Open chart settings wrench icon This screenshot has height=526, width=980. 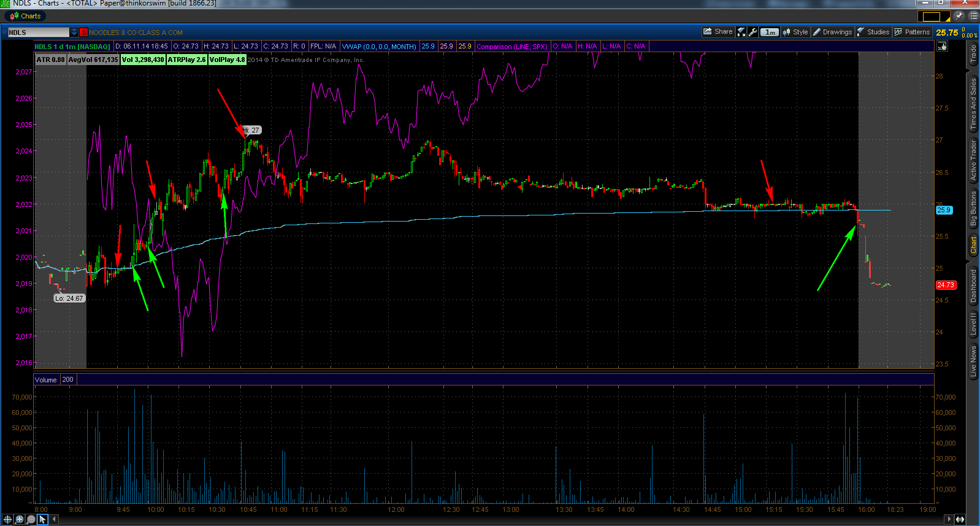pyautogui.click(x=753, y=32)
